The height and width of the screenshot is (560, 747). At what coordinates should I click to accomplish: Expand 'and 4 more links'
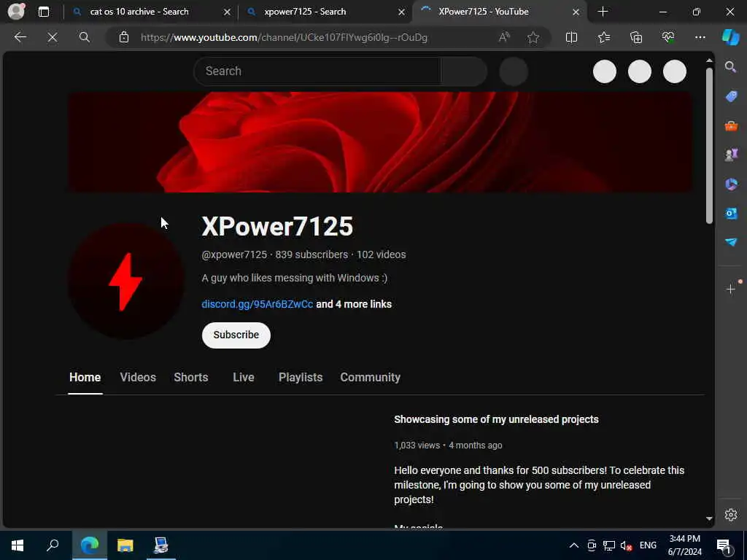354,304
